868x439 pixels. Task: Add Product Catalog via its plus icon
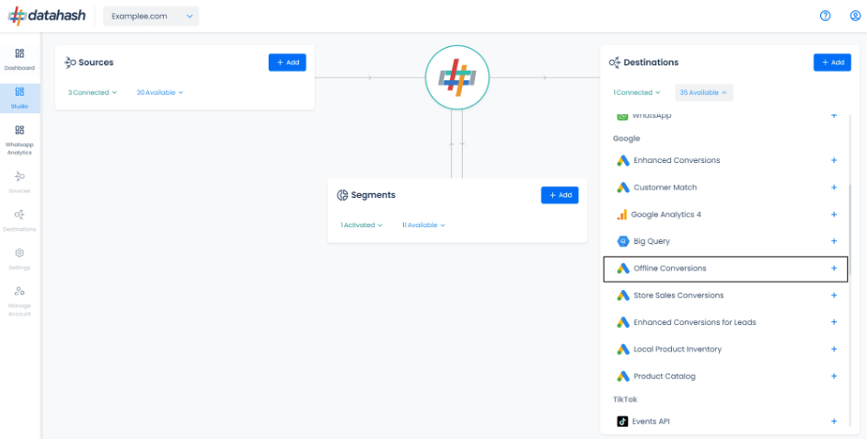pos(834,375)
